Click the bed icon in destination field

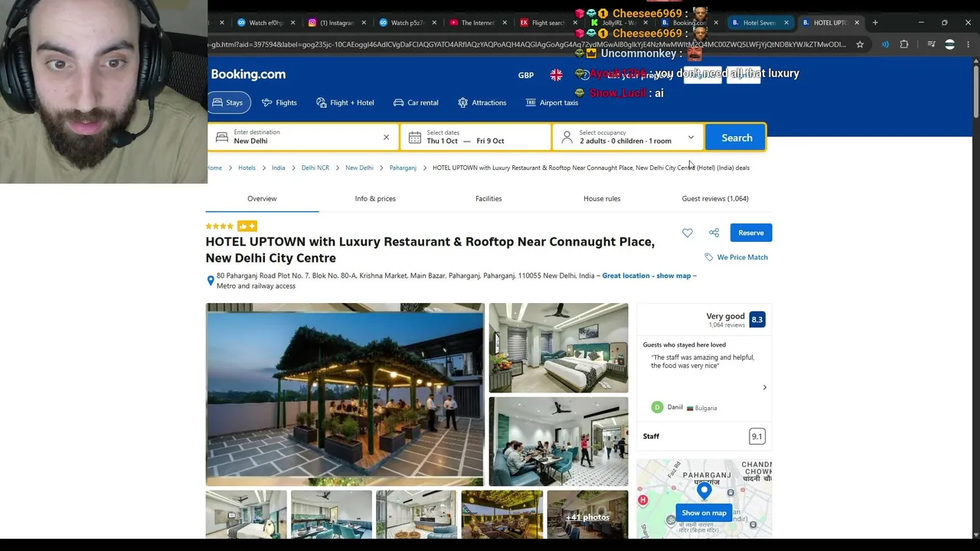pyautogui.click(x=222, y=138)
